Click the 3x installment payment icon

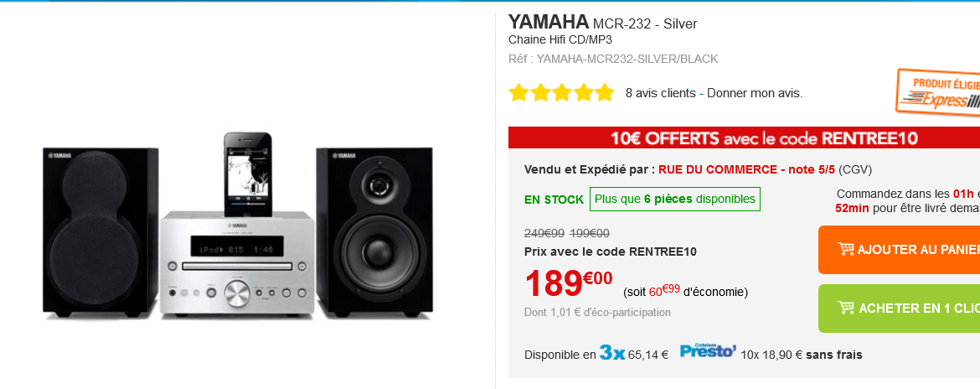pyautogui.click(x=612, y=353)
